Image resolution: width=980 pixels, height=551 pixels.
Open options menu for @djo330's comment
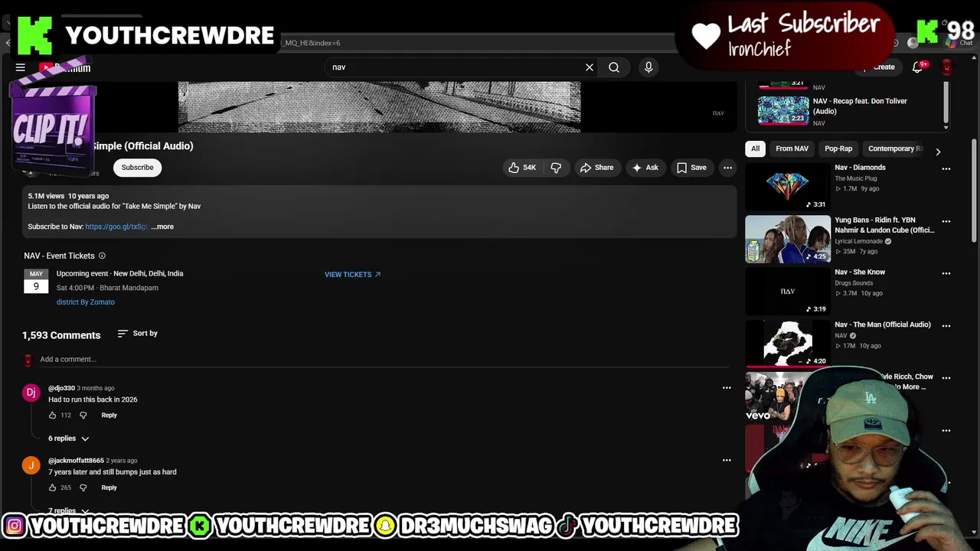[727, 388]
